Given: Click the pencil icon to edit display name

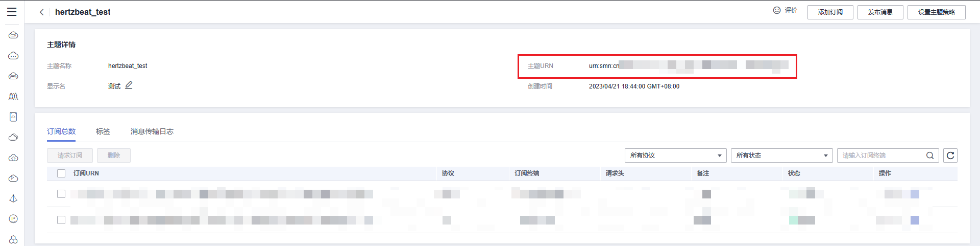Looking at the screenshot, I should coord(129,85).
